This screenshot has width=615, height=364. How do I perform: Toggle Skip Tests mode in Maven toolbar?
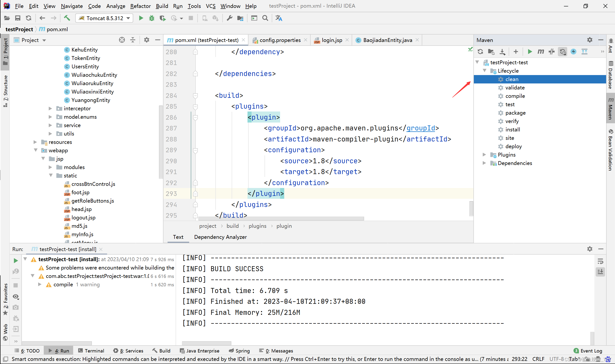pyautogui.click(x=573, y=52)
